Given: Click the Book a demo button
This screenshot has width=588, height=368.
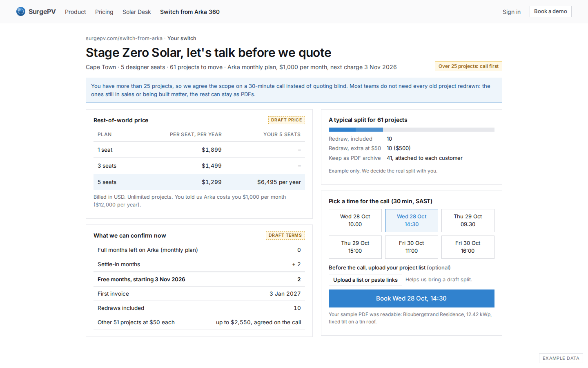Looking at the screenshot, I should click(x=550, y=11).
